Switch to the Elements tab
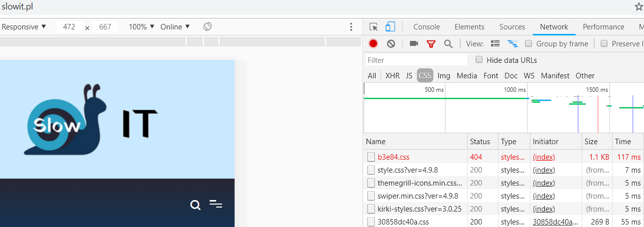644x227 pixels. [x=469, y=27]
